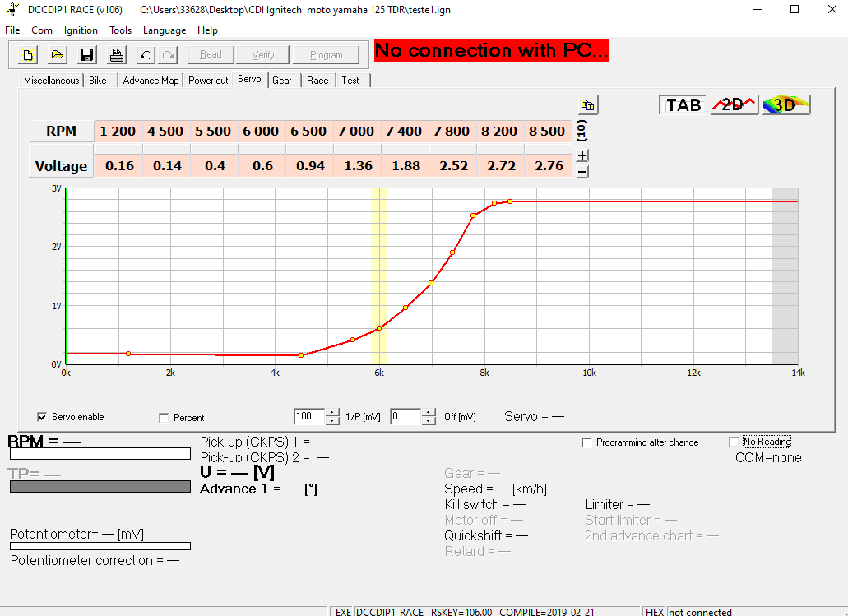The image size is (848, 616).
Task: Switch to TAB table view
Action: pos(683,105)
